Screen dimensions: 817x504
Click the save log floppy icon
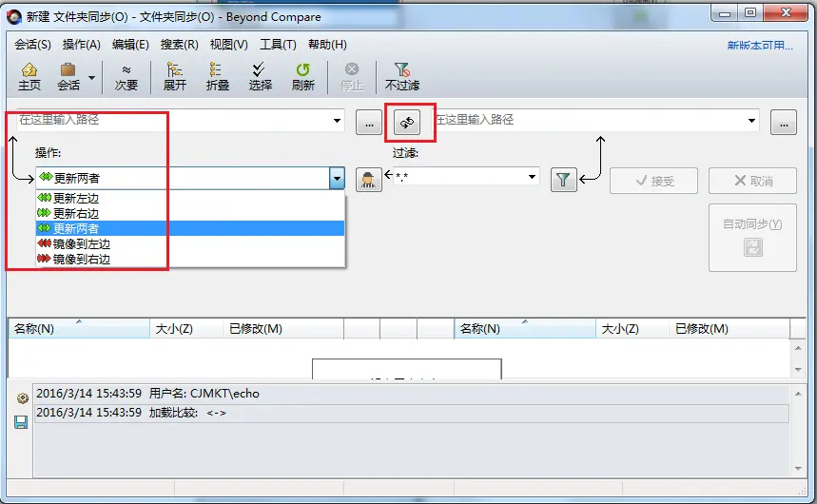(21, 421)
